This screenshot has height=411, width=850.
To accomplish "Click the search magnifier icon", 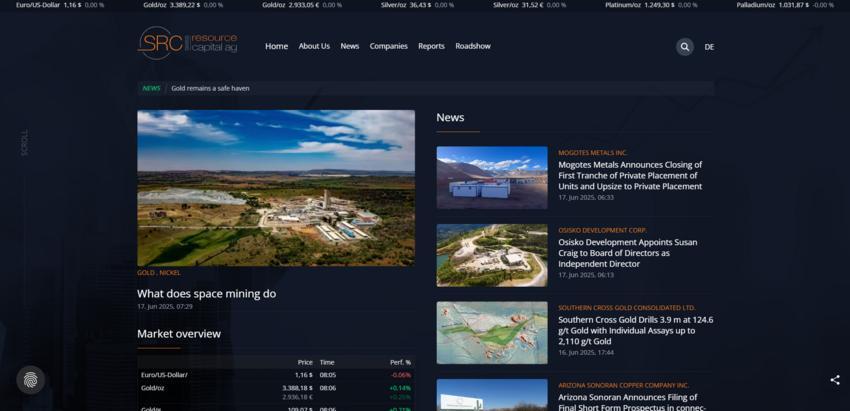I will pos(684,46).
